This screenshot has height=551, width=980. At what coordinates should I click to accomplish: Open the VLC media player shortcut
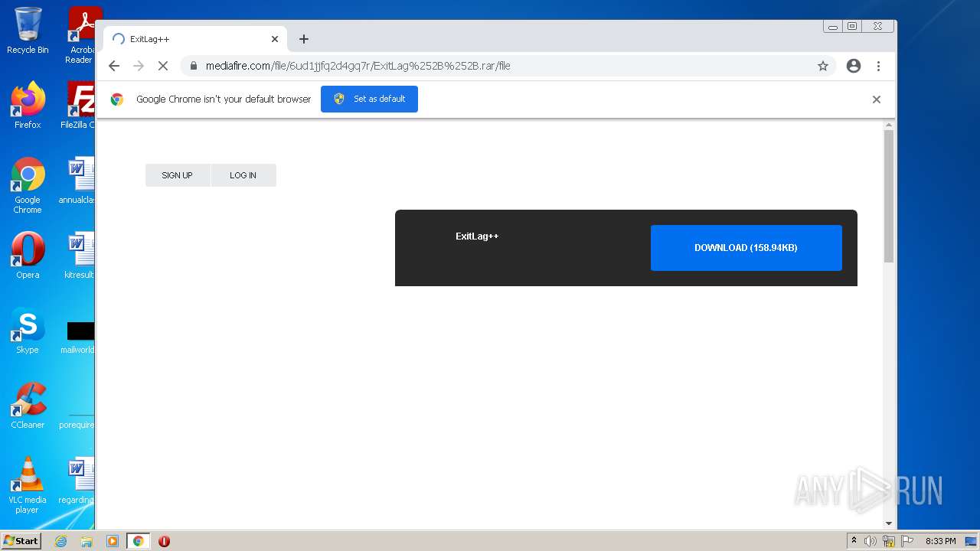28,485
